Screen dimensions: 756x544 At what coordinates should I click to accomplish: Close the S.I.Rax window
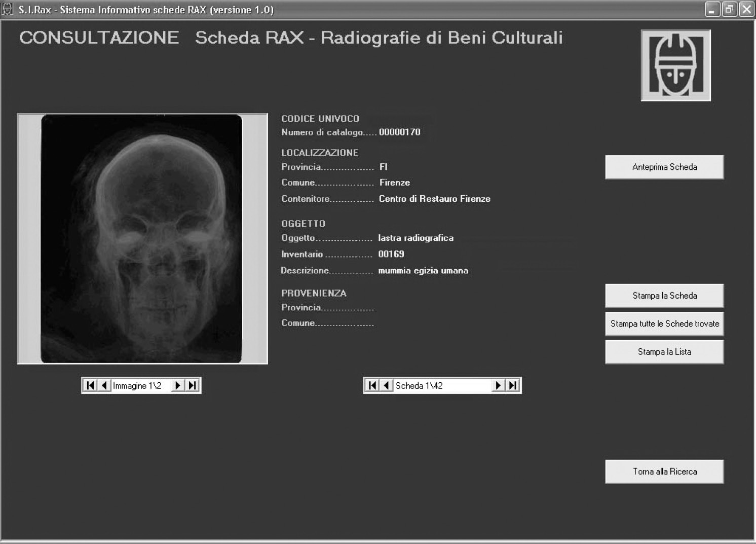(x=746, y=10)
